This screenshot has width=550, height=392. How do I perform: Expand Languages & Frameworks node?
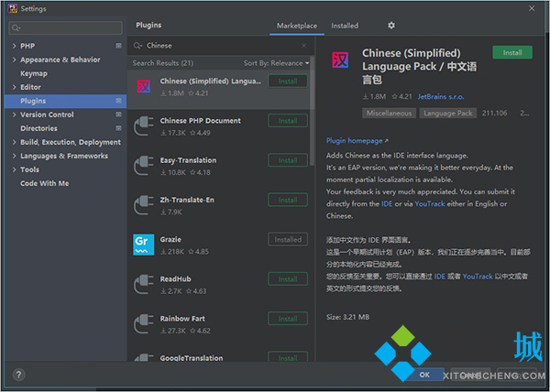(14, 156)
